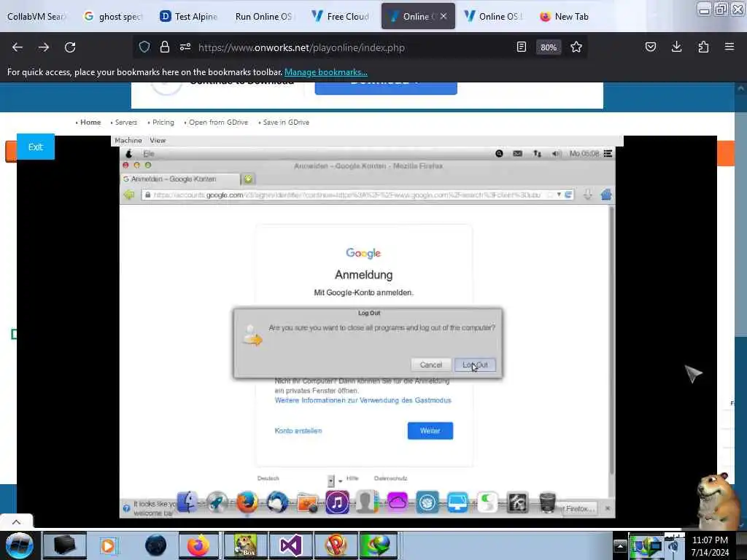Open the VM top bar search icon
The height and width of the screenshot is (560, 747).
[x=499, y=153]
